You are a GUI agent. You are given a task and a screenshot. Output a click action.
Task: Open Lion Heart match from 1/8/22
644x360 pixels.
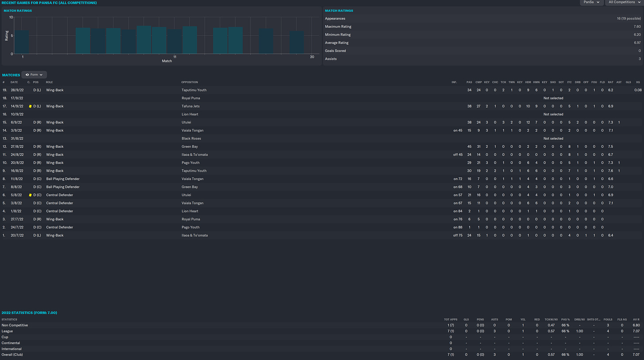[x=190, y=211]
